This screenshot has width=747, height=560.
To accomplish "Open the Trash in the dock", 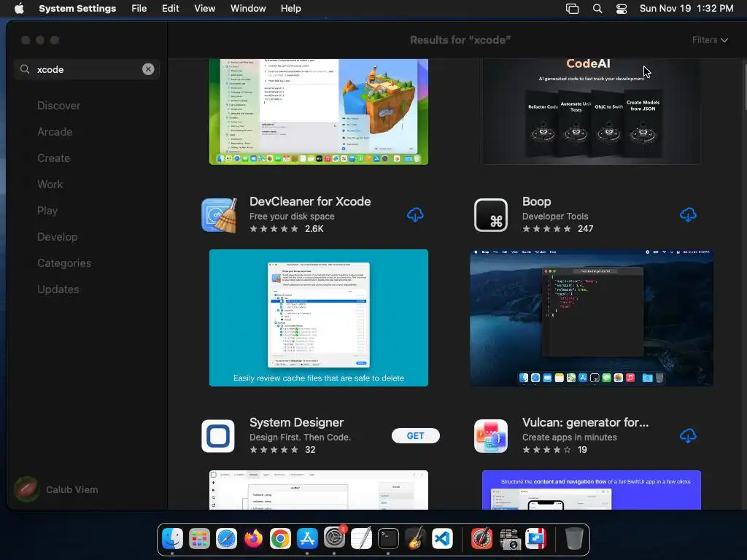I will 574,539.
